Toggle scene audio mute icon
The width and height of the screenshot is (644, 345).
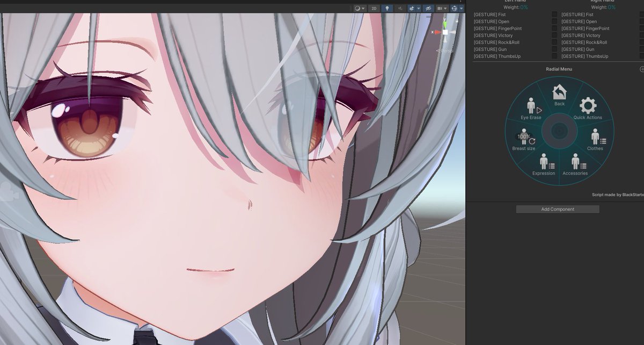point(400,9)
